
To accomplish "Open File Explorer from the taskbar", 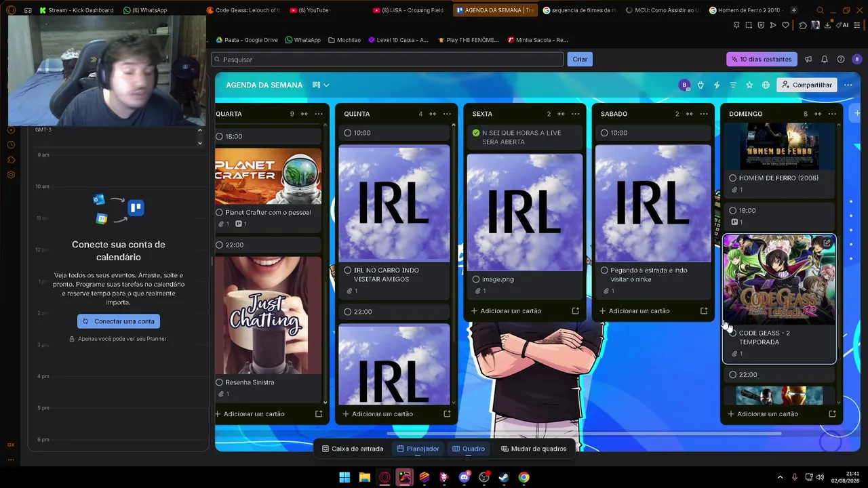I will 364,477.
